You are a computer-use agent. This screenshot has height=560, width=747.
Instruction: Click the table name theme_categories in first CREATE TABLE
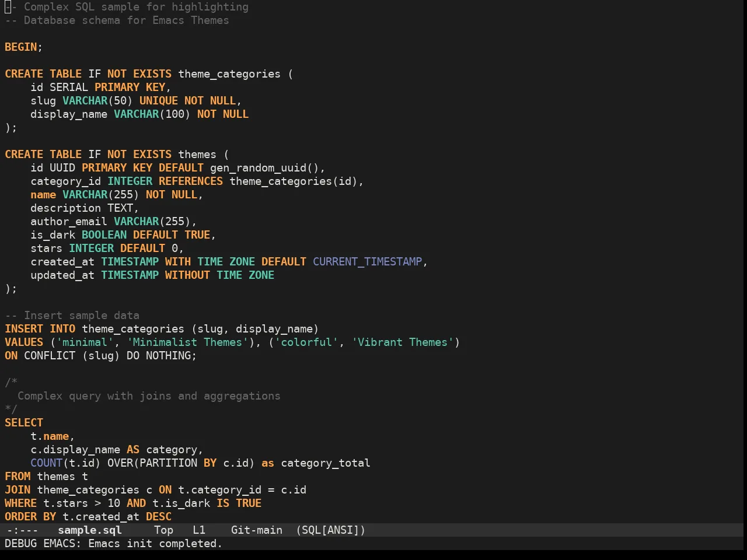pos(229,74)
